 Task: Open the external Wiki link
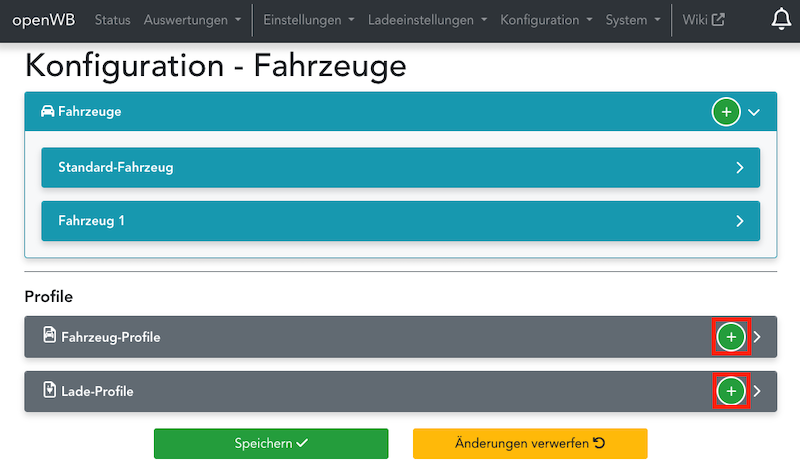click(703, 20)
